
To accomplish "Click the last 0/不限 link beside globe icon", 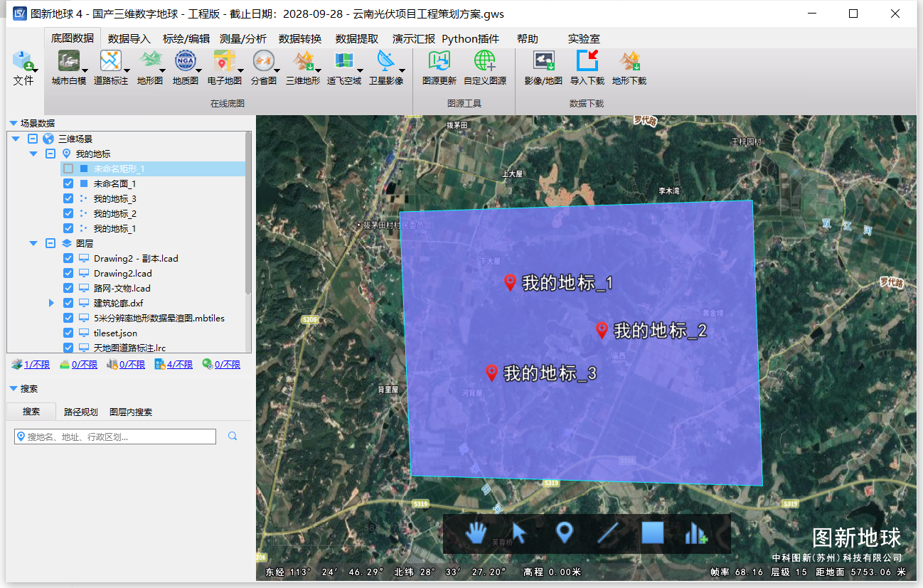I will [x=228, y=364].
